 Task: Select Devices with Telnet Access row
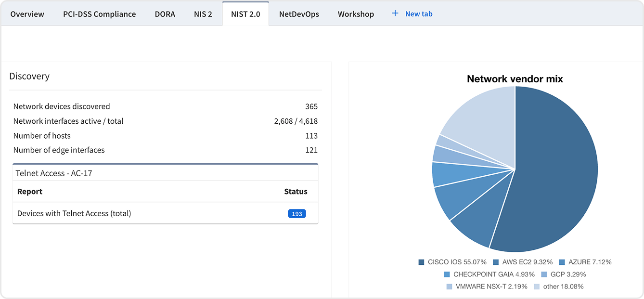coord(74,213)
